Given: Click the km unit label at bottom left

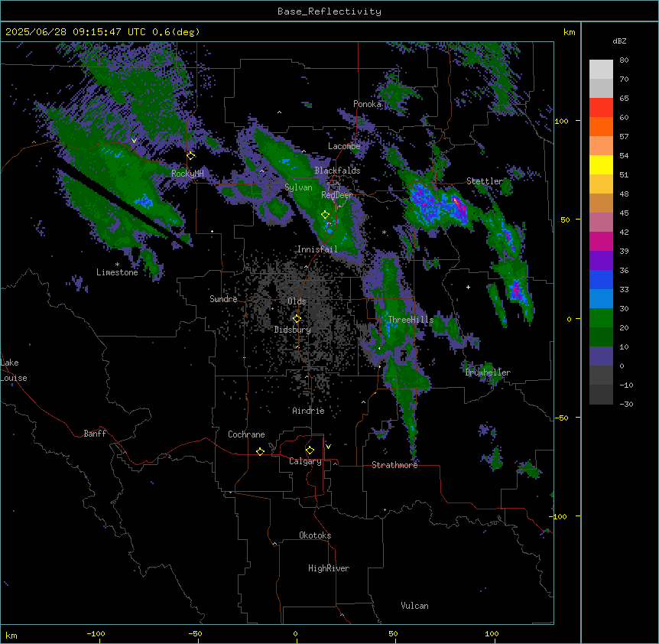Looking at the screenshot, I should [11, 635].
